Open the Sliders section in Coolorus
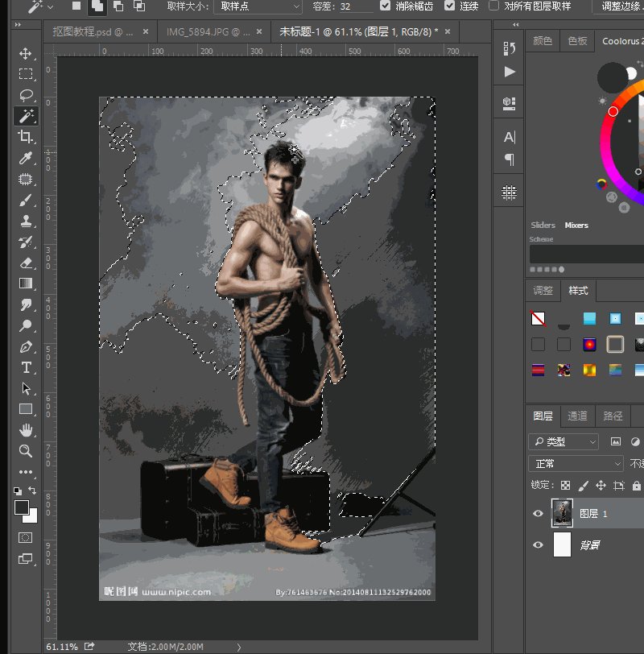Screen dimensions: 644x654 pos(543,226)
